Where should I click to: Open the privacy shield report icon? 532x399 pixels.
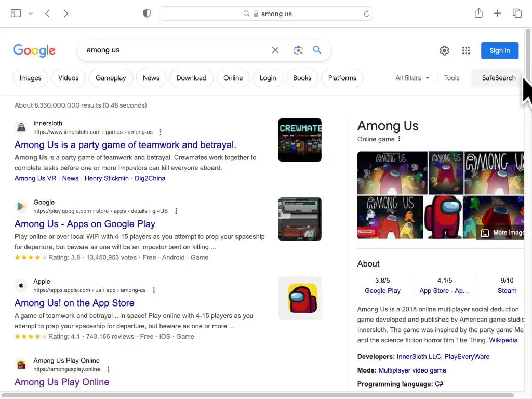[147, 14]
